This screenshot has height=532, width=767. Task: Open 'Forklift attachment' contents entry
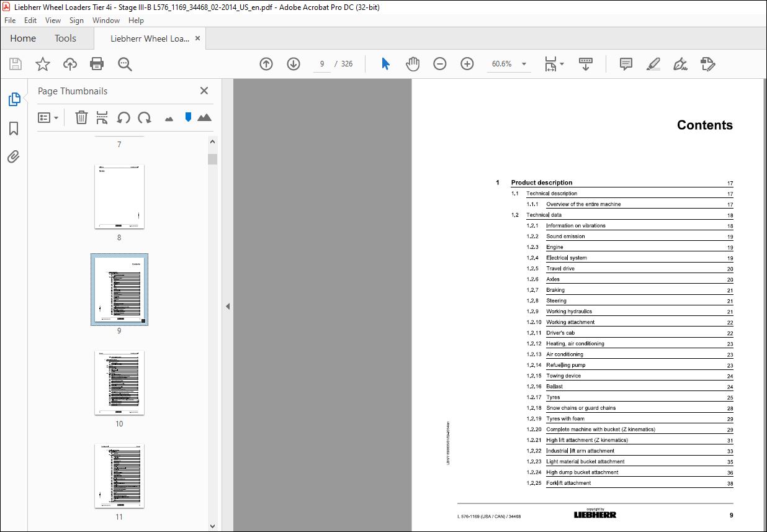tap(568, 483)
